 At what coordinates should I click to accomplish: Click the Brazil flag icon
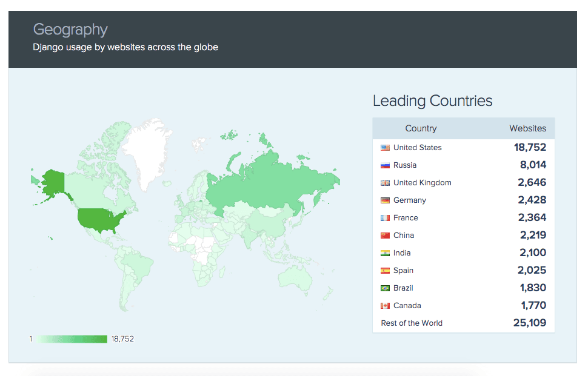tap(385, 288)
